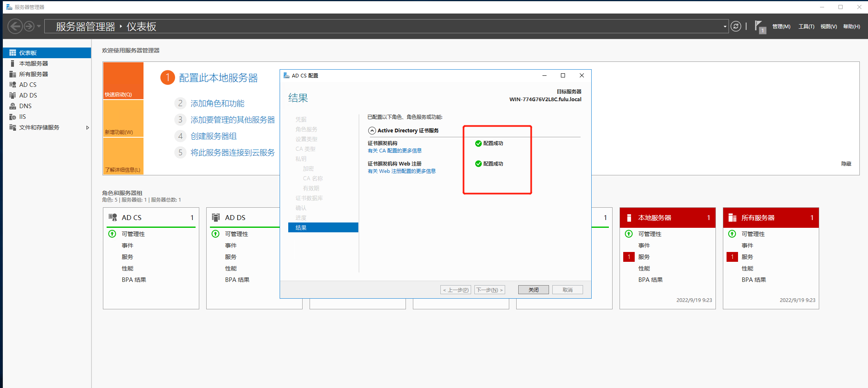Image resolution: width=868 pixels, height=388 pixels.
Task: Click the AD DS tile 可管理性 status icon
Action: tap(215, 234)
